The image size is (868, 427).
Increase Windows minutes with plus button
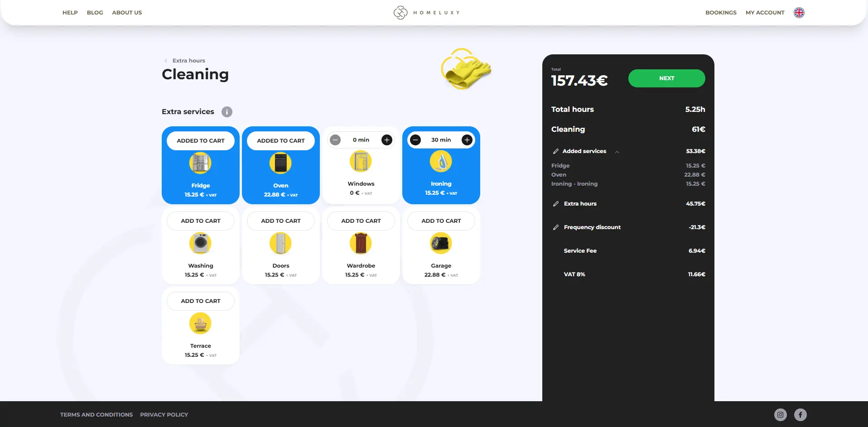point(387,140)
